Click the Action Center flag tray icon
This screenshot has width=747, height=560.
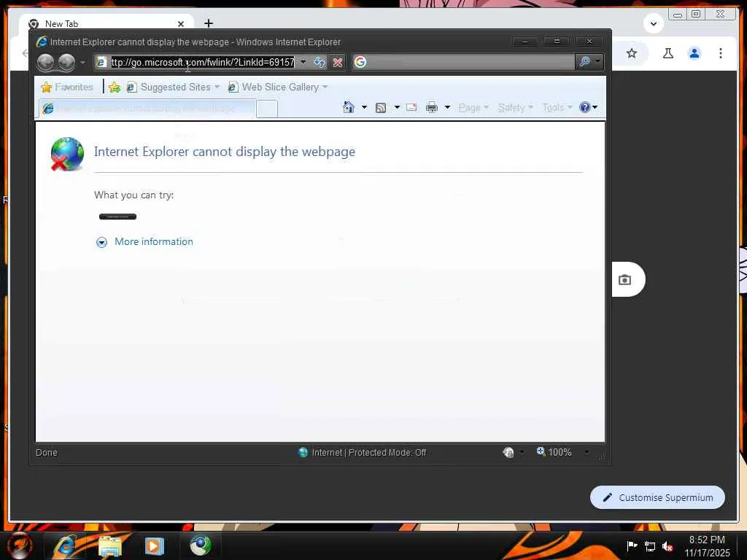coord(632,546)
